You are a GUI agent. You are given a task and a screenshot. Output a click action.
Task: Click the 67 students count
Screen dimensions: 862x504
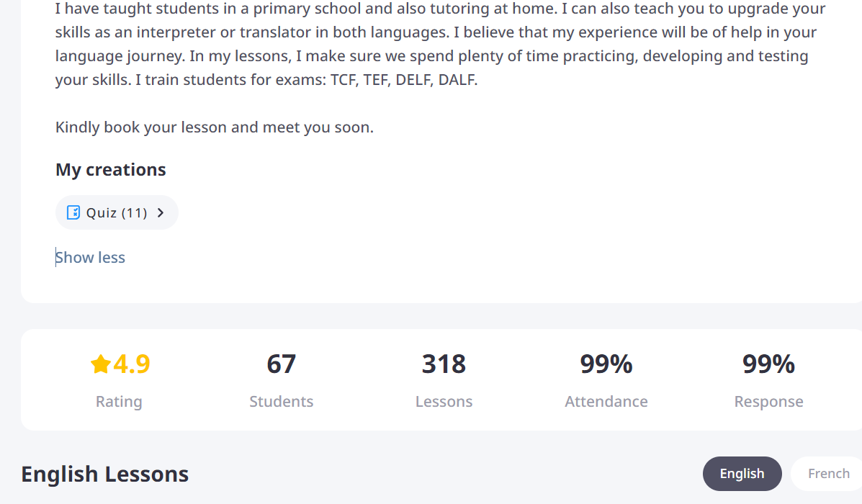(x=281, y=364)
